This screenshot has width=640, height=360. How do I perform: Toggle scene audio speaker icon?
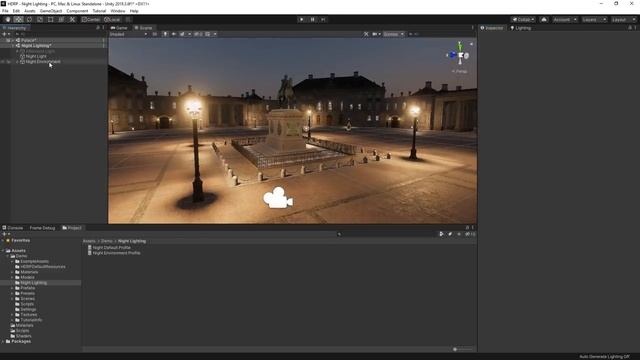coord(174,34)
